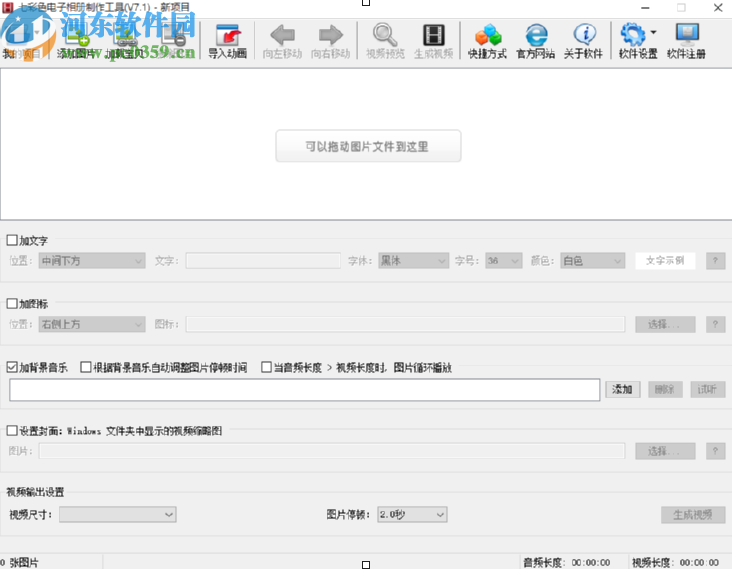This screenshot has width=732, height=569.
Task: Click the 选择... button for 图标
Action: [x=665, y=324]
